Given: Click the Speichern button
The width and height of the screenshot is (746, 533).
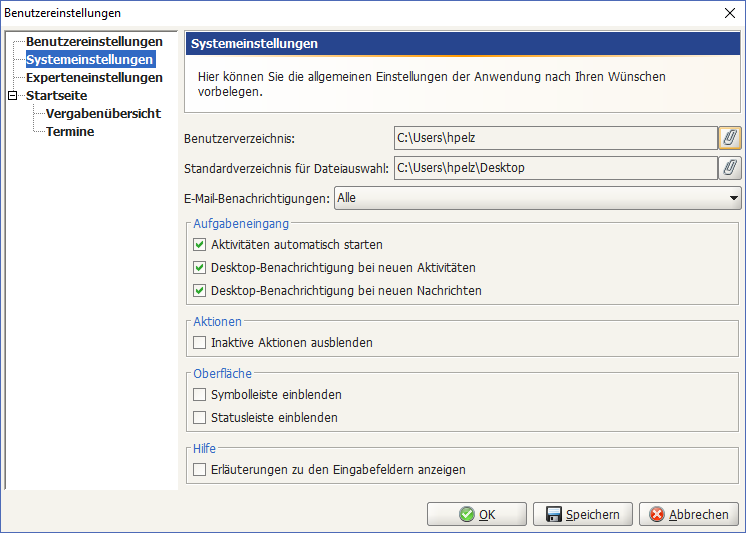Looking at the screenshot, I should point(583,514).
